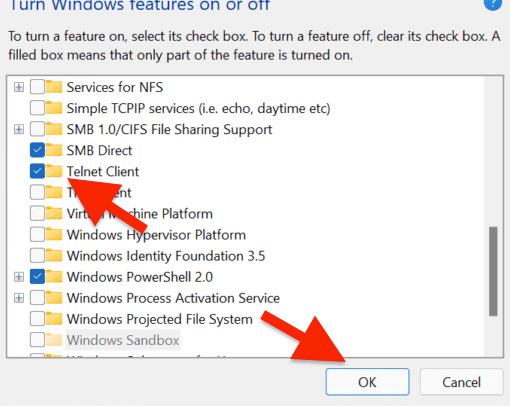This screenshot has height=406, width=510.
Task: Click the Windows Projected File System folder icon
Action: (x=54, y=319)
